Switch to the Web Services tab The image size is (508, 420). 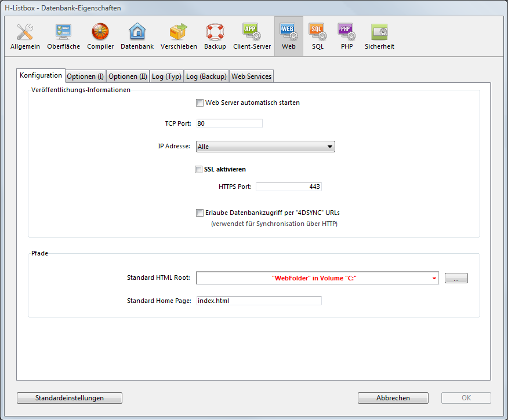pyautogui.click(x=252, y=76)
